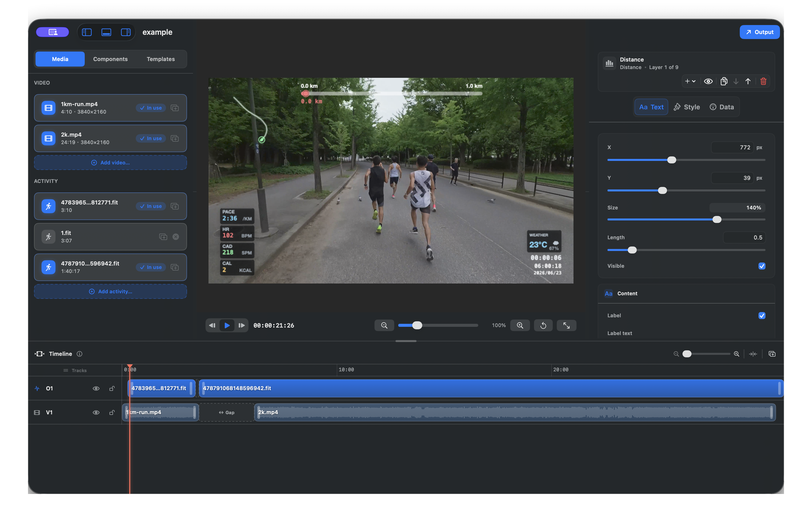812x531 pixels.
Task: Toggle right sidebar panel layout icon
Action: coord(125,32)
